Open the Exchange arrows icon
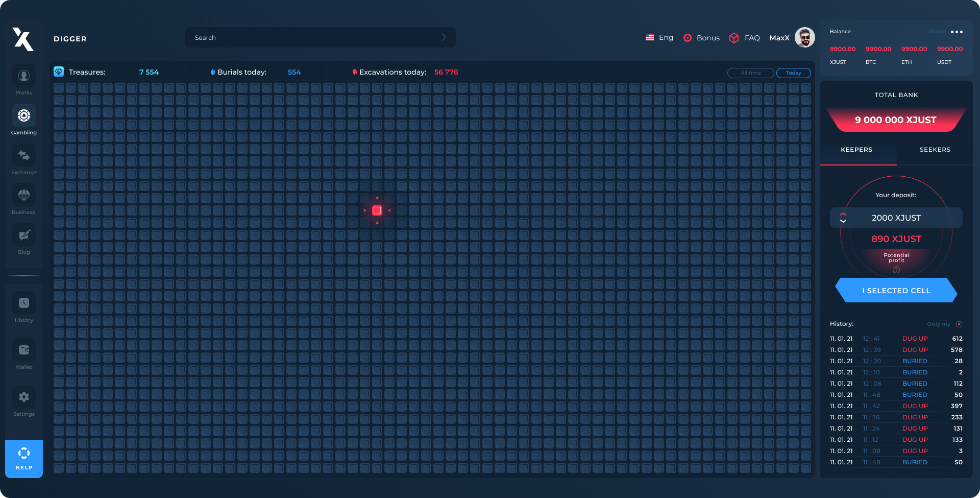Viewport: 980px width, 498px height. [24, 155]
